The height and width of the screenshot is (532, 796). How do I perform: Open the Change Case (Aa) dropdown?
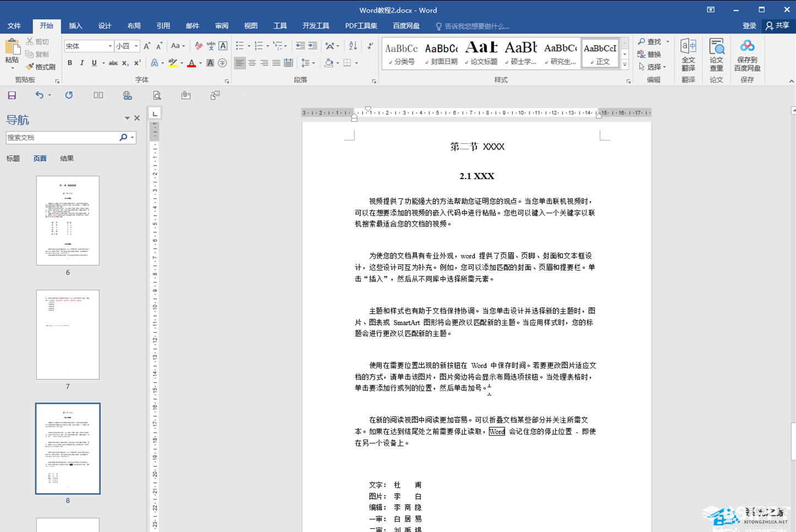point(177,46)
